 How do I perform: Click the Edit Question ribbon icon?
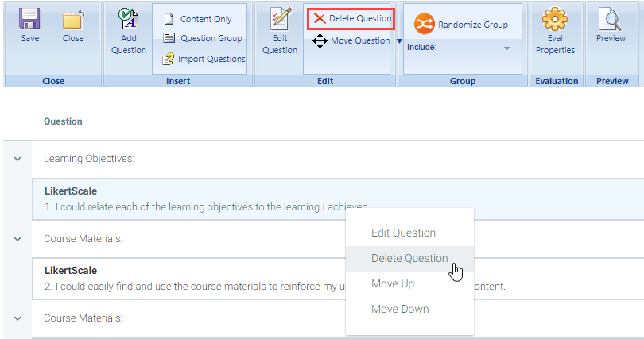click(x=280, y=21)
